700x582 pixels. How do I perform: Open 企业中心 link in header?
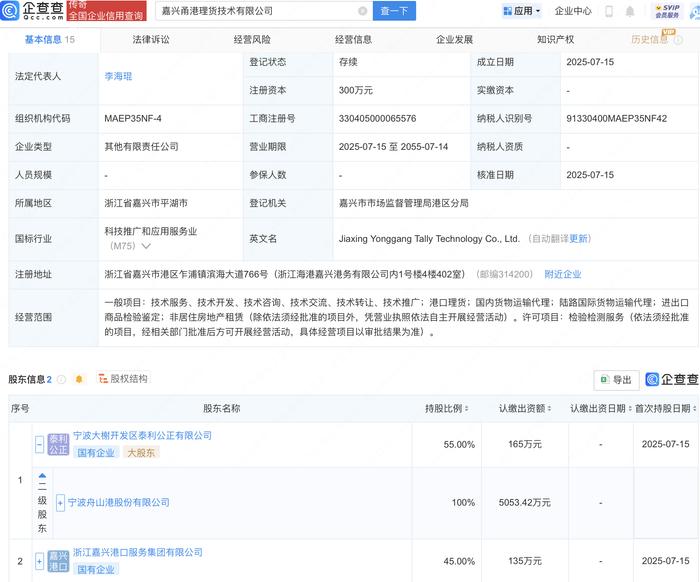[573, 11]
